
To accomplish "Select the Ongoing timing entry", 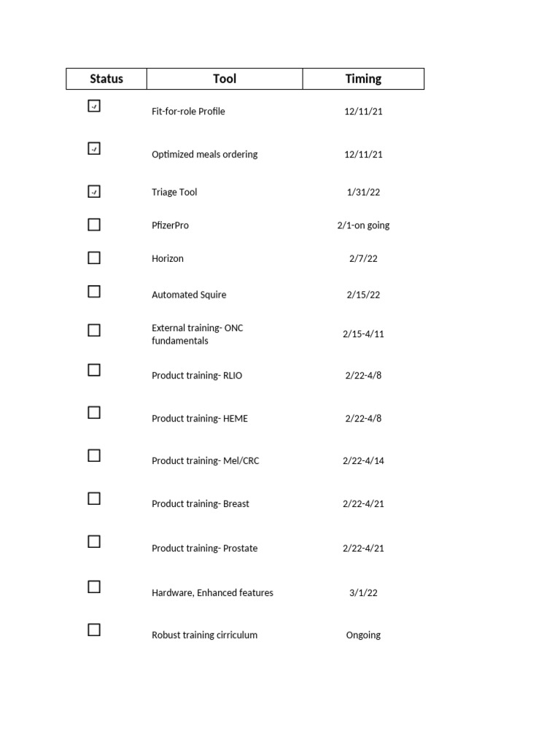I will [363, 635].
